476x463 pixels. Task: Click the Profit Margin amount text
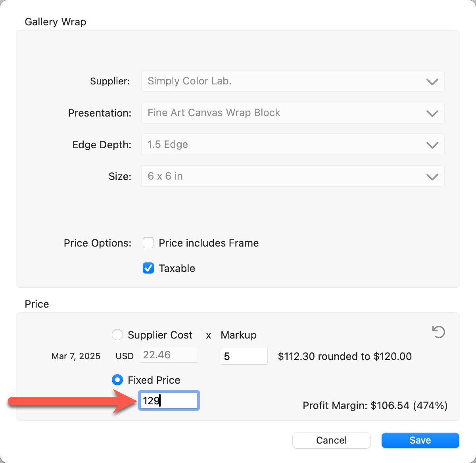(375, 406)
